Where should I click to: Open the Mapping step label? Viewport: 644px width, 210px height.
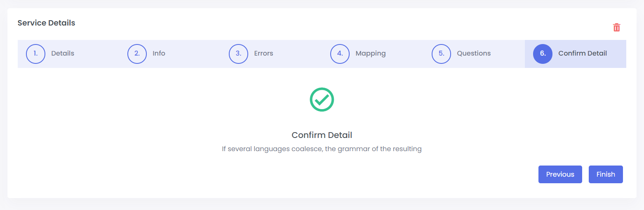371,54
